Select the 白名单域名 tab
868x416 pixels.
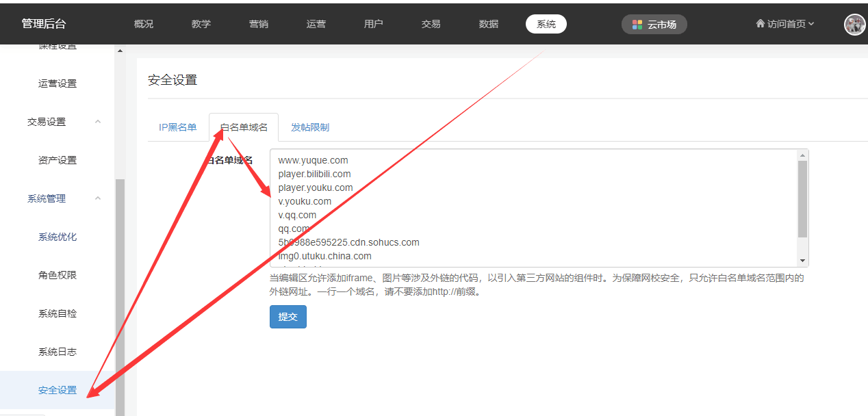click(244, 127)
